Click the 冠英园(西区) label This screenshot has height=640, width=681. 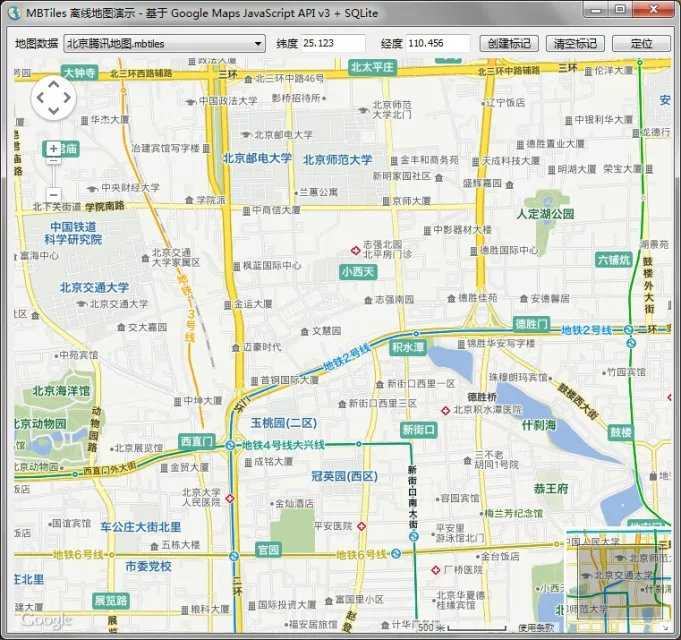point(344,476)
